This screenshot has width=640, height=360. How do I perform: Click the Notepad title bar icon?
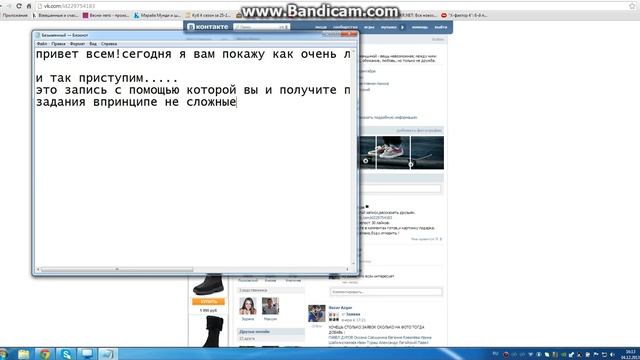(38, 36)
